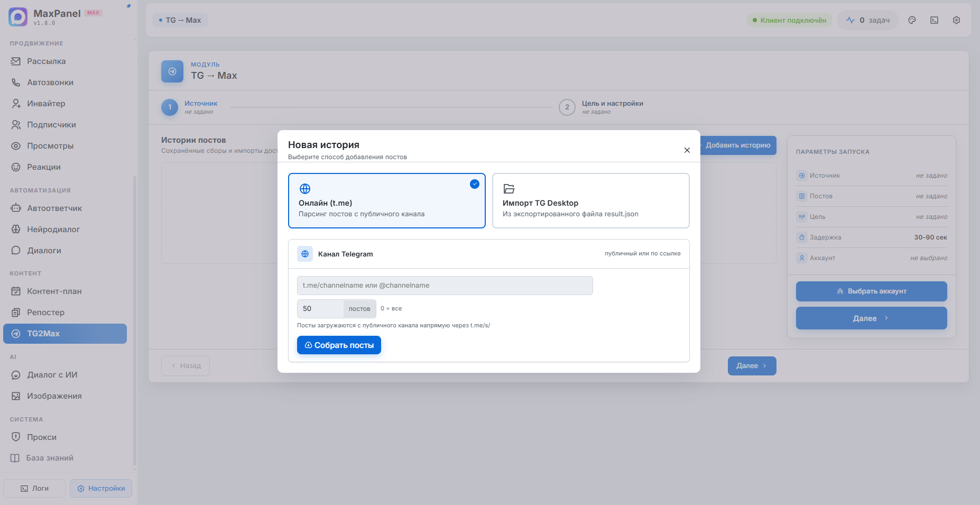Choose the Онлайн (t.me) option card
Screen dimensions: 980x505
click(x=387, y=200)
